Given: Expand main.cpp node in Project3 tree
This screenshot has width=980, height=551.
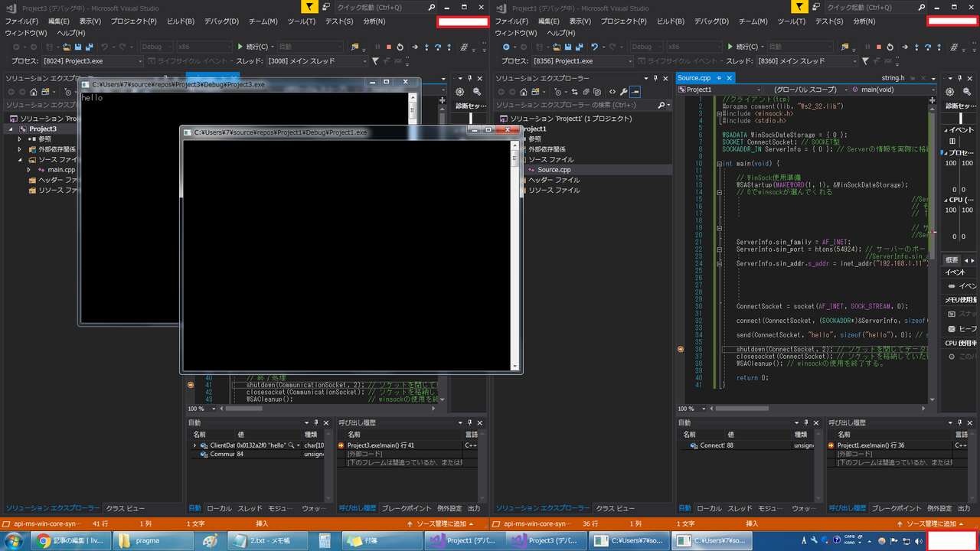Looking at the screenshot, I should click(x=29, y=170).
